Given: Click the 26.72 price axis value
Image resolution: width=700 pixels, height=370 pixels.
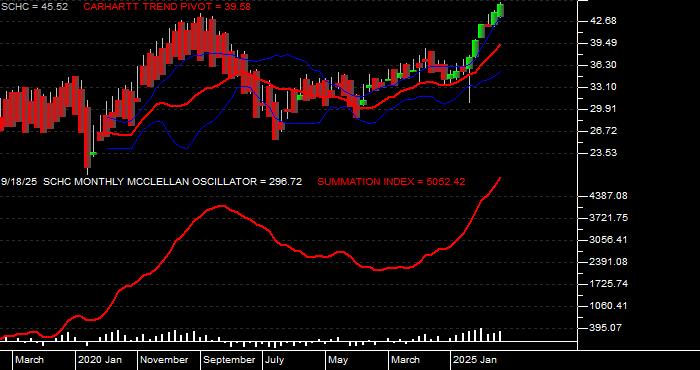Looking at the screenshot, I should pos(603,131).
